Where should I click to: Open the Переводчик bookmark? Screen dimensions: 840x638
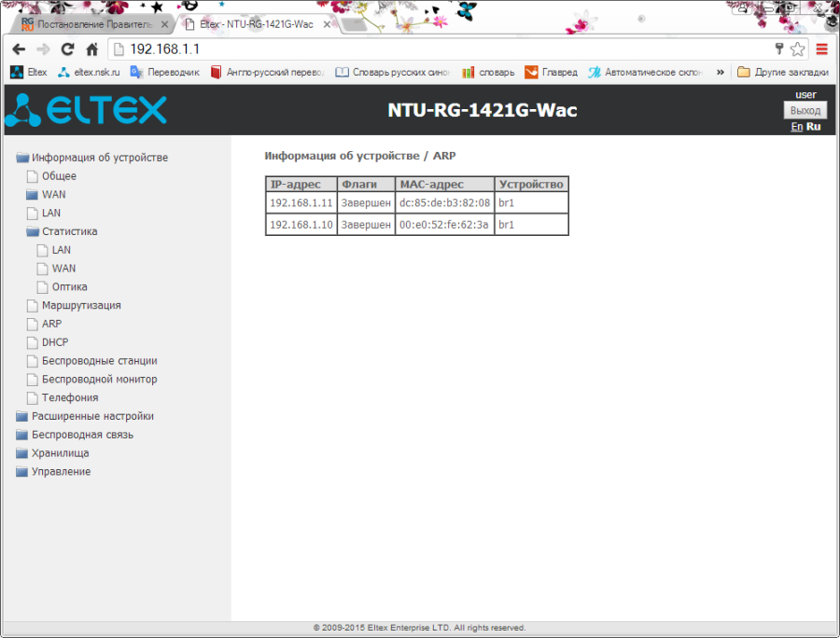(165, 72)
